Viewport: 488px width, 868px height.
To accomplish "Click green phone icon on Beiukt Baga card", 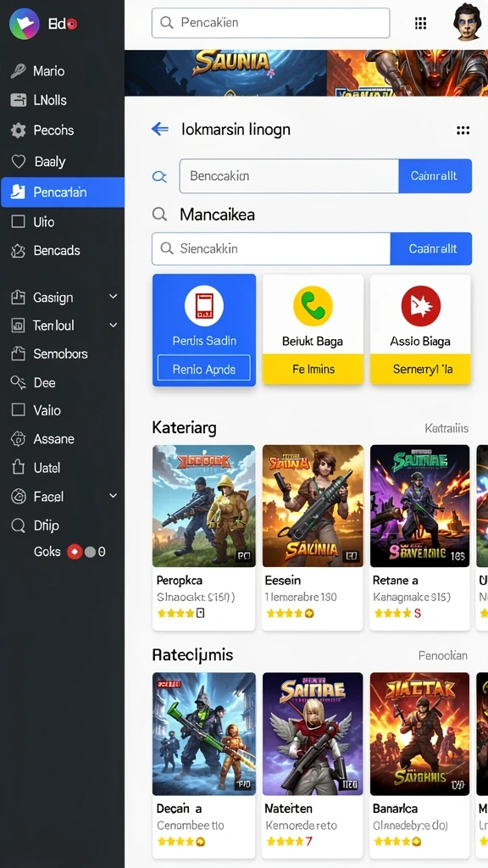I will click(313, 305).
